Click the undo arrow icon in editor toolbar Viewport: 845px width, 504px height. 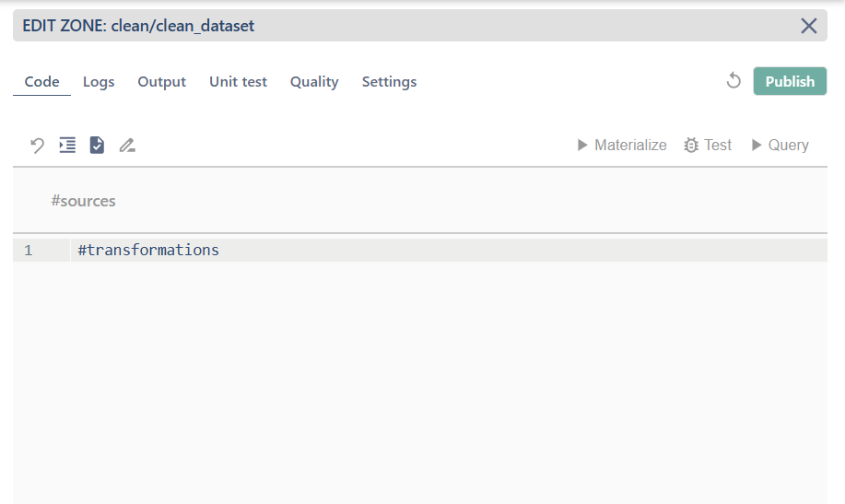click(x=37, y=145)
